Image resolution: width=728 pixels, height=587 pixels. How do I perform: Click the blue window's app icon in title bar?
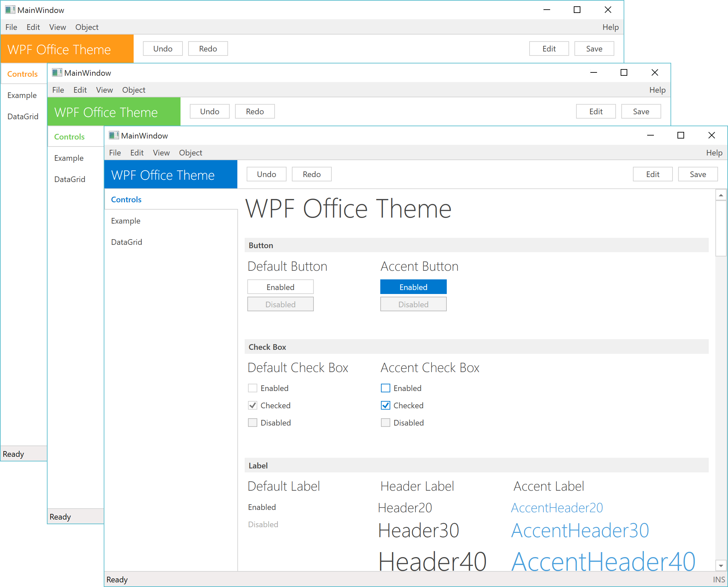click(x=114, y=136)
